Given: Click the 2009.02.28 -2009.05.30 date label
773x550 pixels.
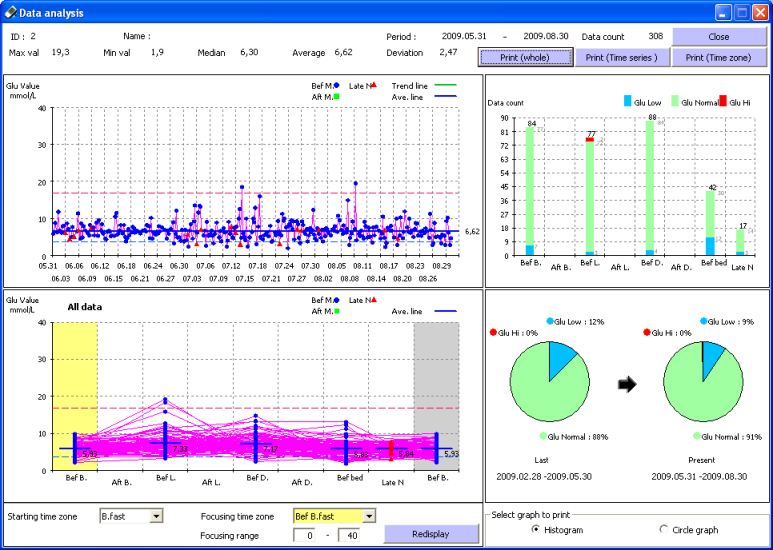Looking at the screenshot, I should [544, 477].
